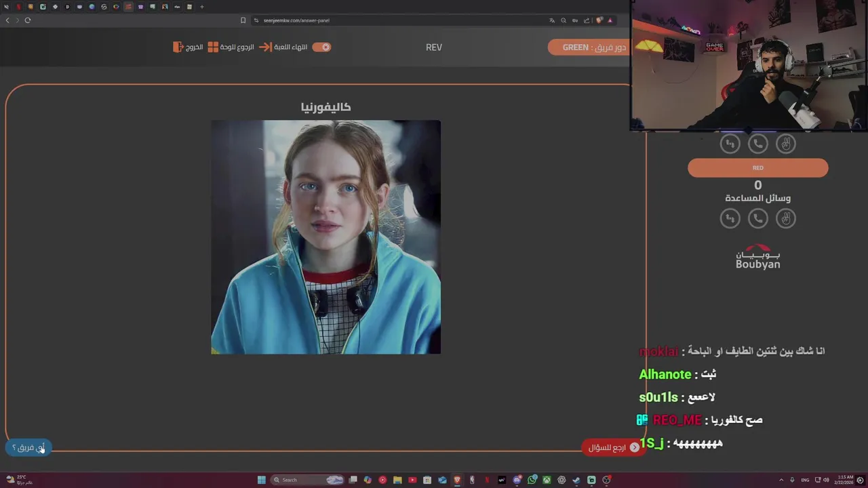The width and height of the screenshot is (868, 488).
Task: Click chat message from Alhanote
Action: coord(677,374)
